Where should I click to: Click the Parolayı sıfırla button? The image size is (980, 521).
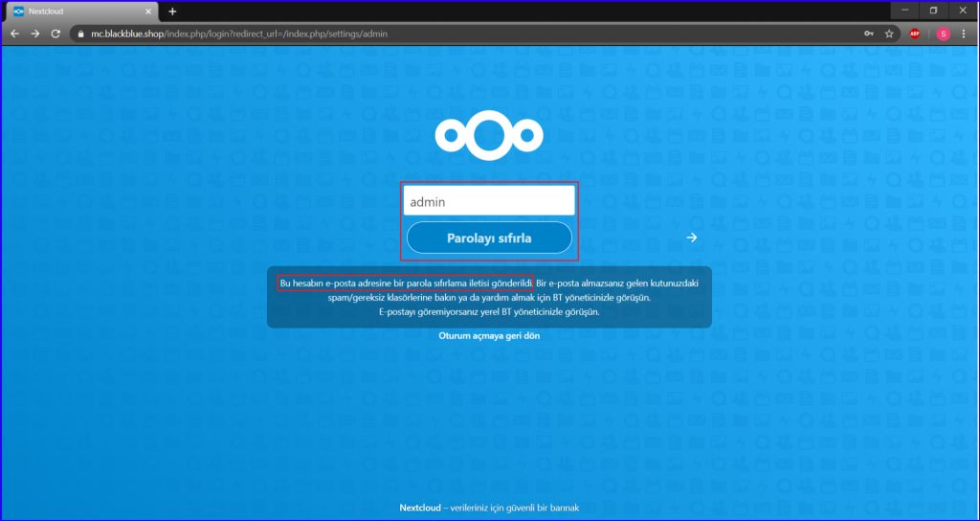pyautogui.click(x=489, y=238)
